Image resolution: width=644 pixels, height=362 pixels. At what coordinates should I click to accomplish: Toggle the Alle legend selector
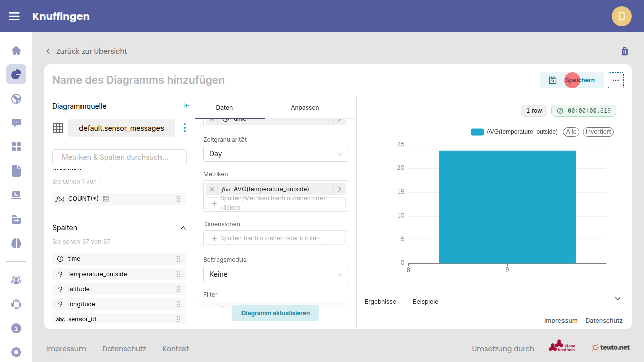(x=571, y=132)
